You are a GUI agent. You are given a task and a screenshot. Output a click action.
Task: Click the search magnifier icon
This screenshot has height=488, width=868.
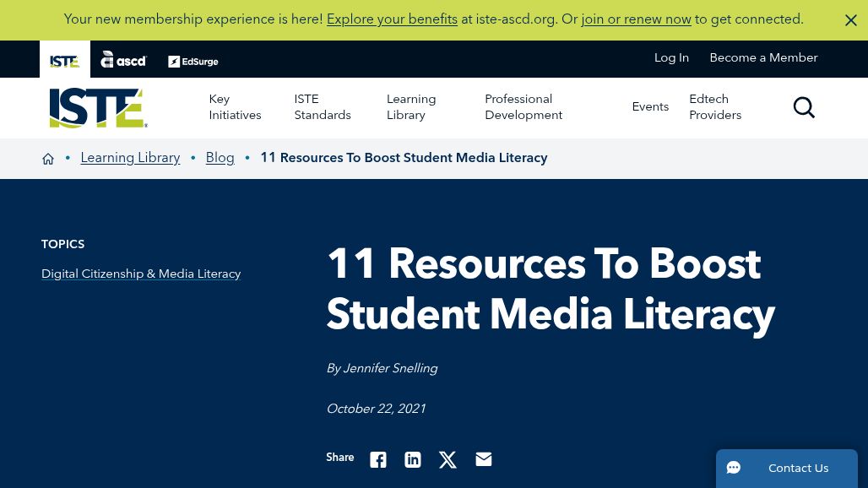[804, 107]
